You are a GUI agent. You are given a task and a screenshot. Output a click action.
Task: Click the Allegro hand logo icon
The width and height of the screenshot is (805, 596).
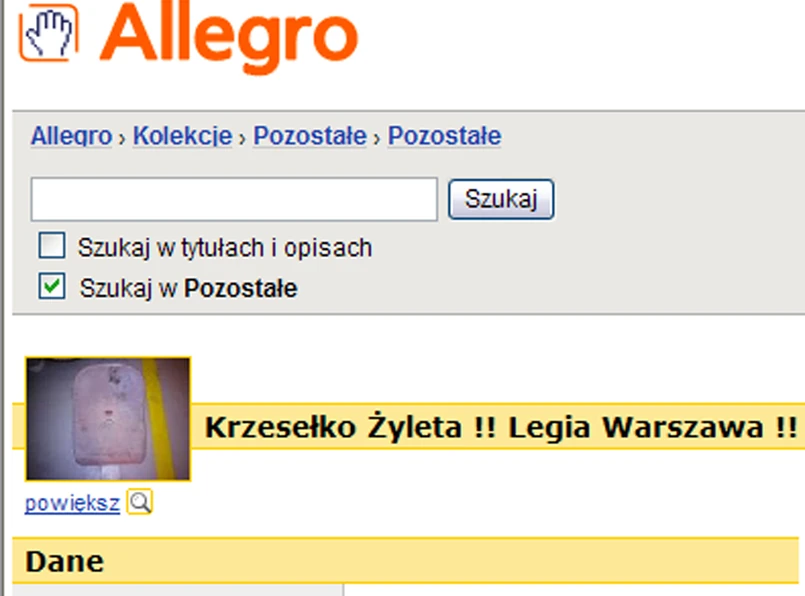49,32
